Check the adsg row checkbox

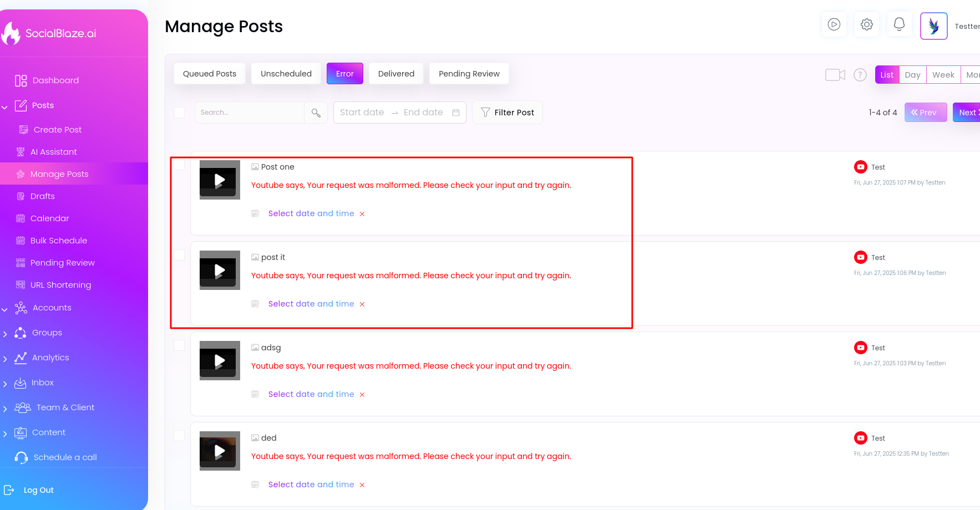click(179, 345)
